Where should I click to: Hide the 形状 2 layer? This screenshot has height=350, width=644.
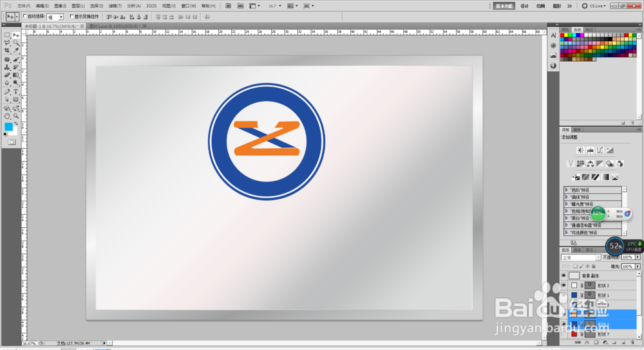point(564,286)
